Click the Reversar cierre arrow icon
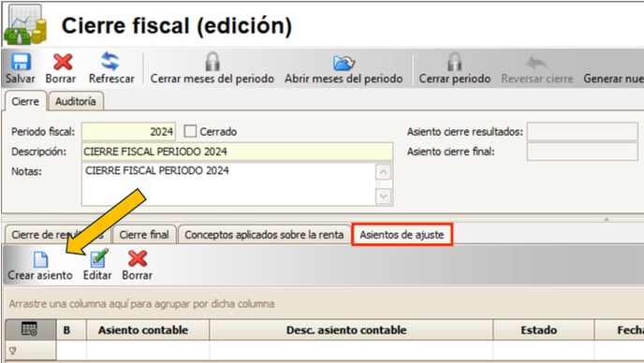The height and width of the screenshot is (363, 644). tap(536, 63)
